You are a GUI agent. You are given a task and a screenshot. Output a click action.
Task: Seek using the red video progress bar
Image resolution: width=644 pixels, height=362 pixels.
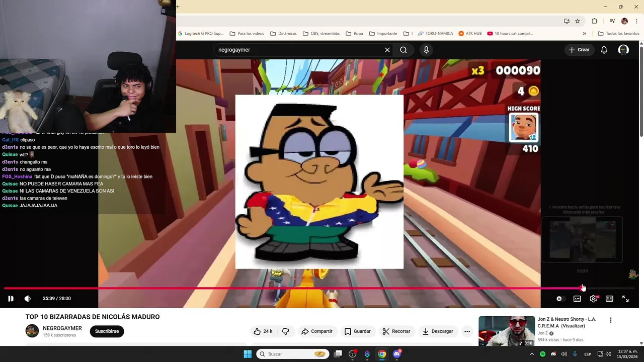click(x=319, y=289)
